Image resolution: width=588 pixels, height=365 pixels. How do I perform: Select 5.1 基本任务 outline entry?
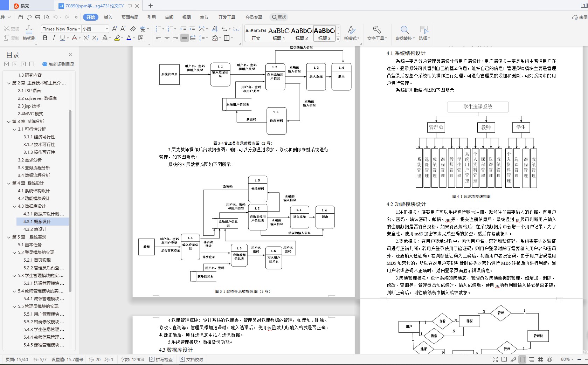(30, 245)
